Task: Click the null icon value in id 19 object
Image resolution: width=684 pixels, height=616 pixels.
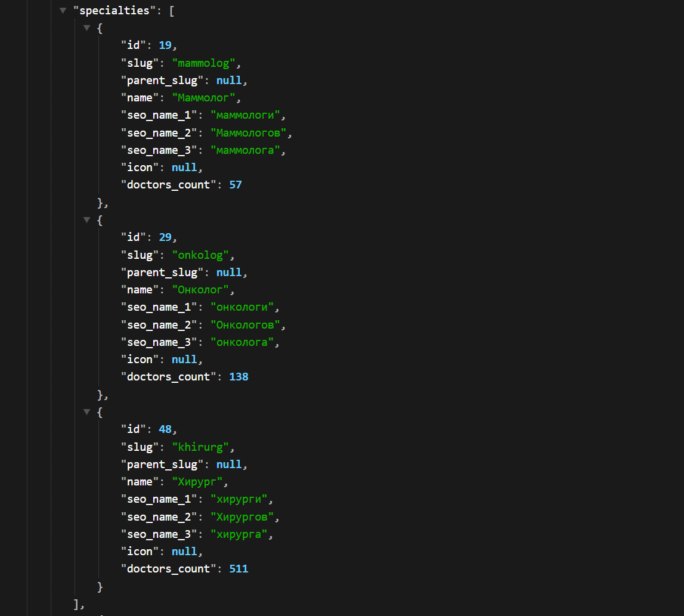Action: click(x=184, y=168)
